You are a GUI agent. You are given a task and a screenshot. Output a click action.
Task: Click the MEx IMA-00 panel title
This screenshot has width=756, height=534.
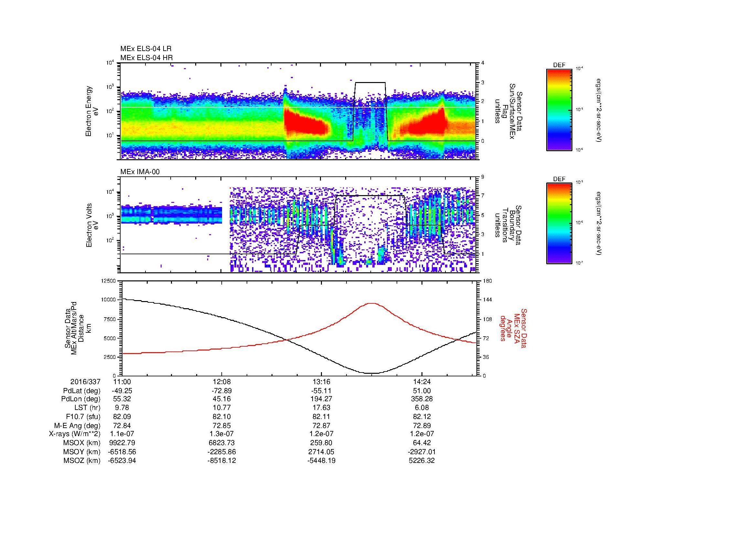click(x=140, y=172)
